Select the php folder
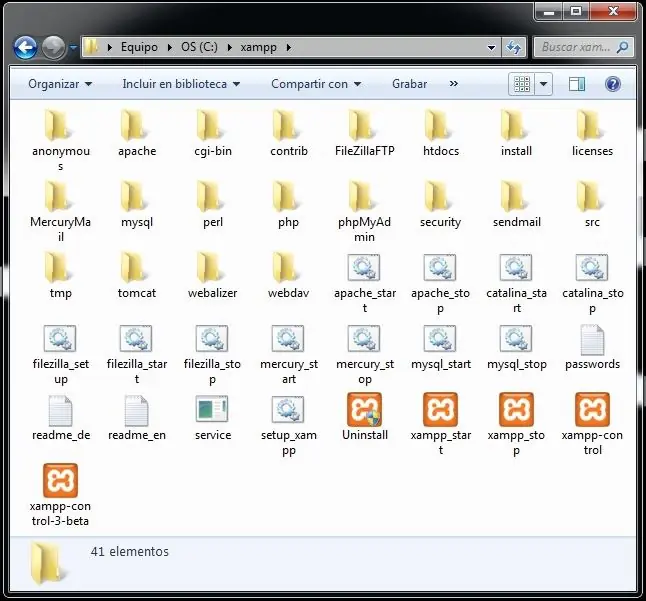 click(286, 196)
